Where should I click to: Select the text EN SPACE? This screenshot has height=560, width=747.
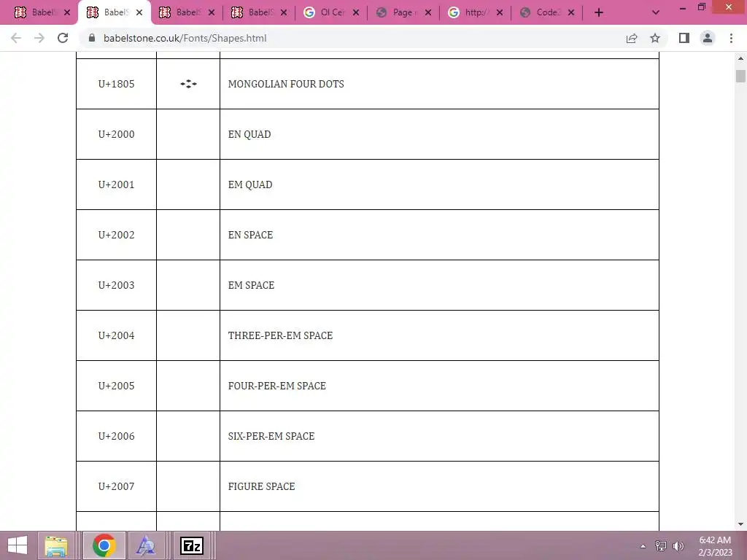click(x=251, y=235)
